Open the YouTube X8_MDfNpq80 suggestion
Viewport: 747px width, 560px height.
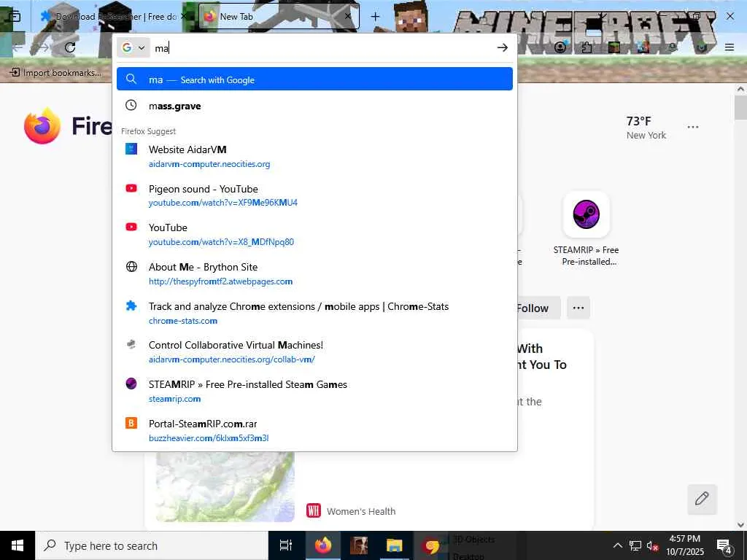(x=314, y=234)
